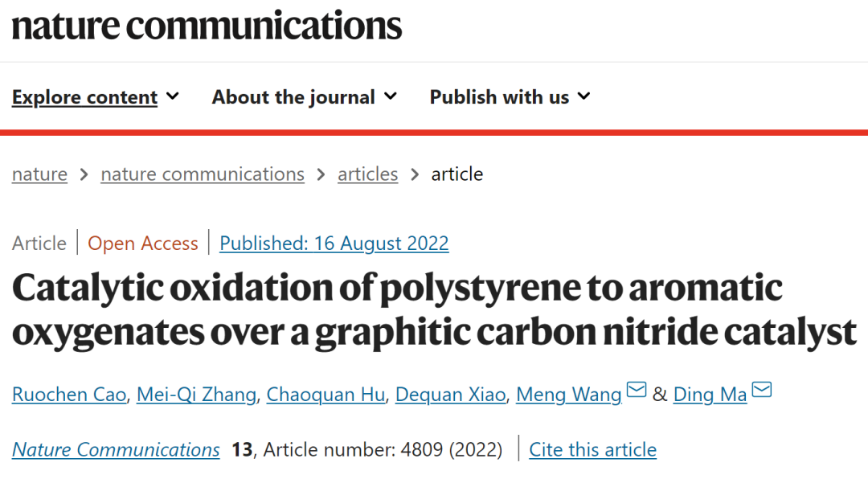The height and width of the screenshot is (479, 868).
Task: Expand the Publish with us chevron
Action: [x=584, y=96]
